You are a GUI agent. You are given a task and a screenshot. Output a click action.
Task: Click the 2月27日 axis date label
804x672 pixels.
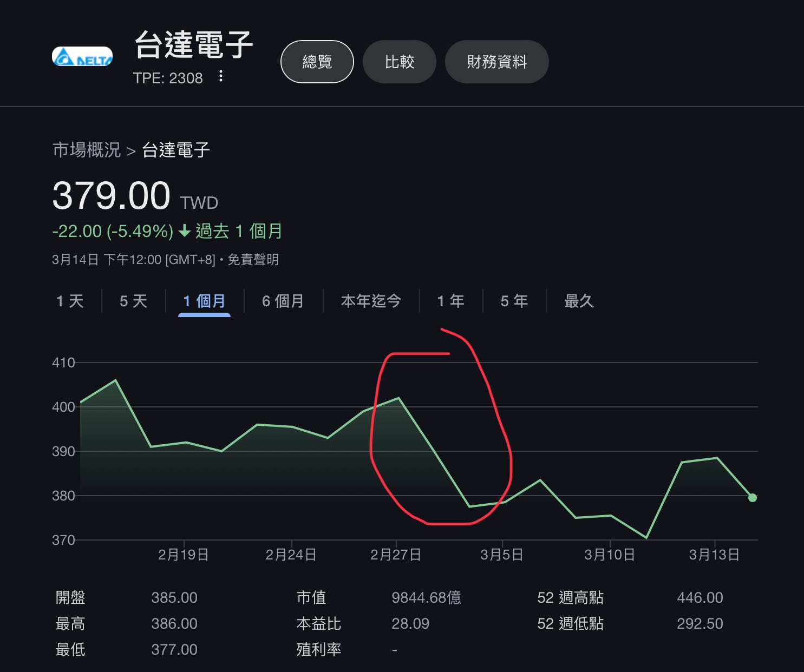click(396, 555)
